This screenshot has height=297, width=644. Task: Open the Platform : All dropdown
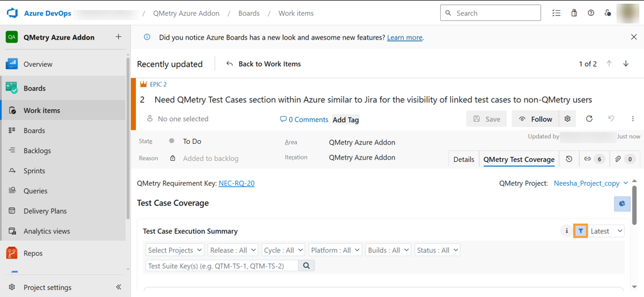click(335, 250)
